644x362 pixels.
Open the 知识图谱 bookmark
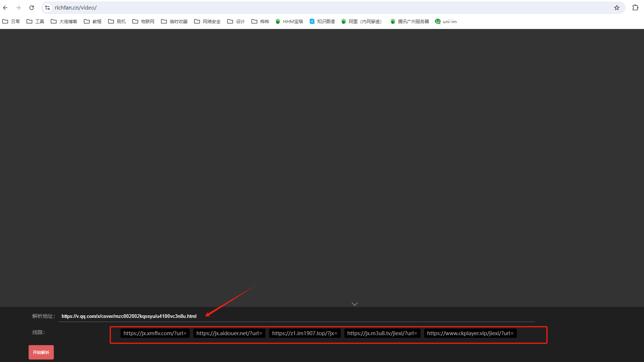(x=322, y=22)
